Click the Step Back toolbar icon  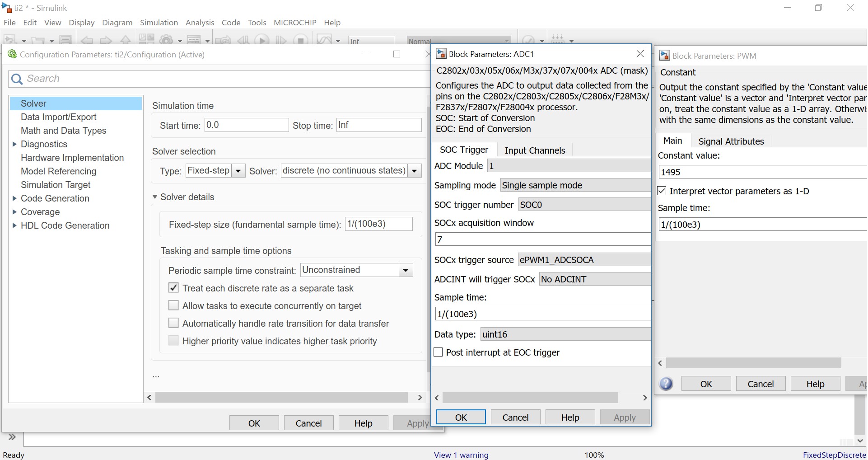243,40
